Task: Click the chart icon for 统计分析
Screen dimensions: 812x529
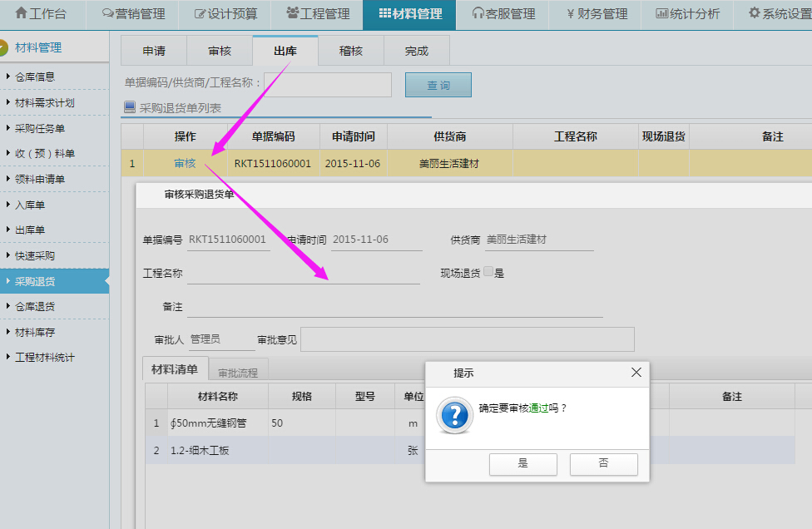Action: tap(661, 14)
